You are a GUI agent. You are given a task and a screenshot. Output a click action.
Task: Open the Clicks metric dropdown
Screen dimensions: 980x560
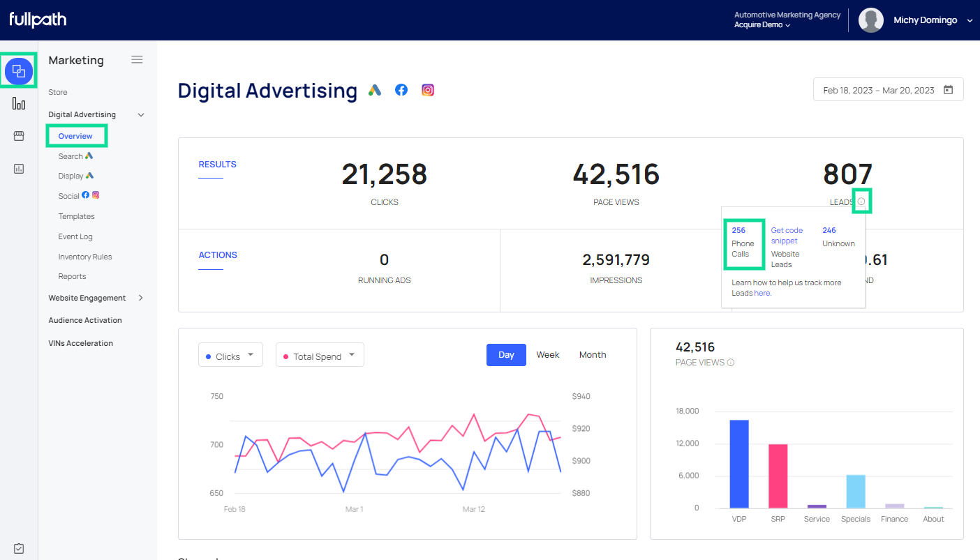click(230, 356)
